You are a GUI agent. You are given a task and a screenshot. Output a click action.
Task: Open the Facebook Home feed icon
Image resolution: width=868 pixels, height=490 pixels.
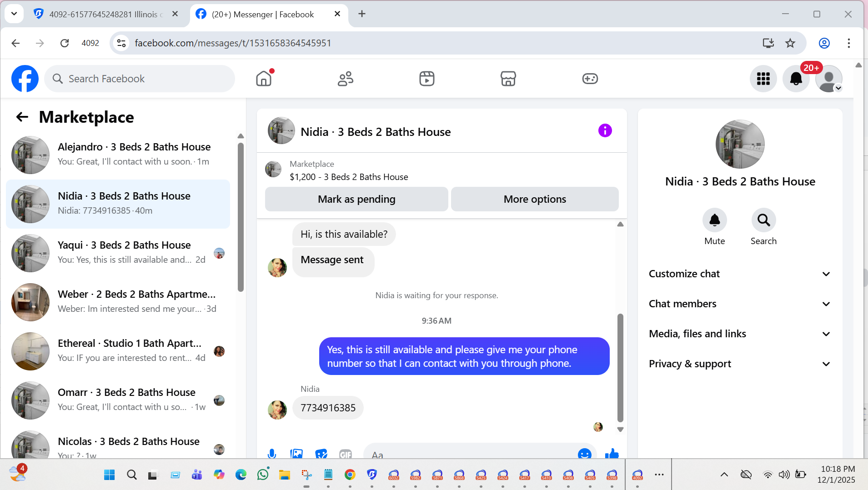(264, 79)
